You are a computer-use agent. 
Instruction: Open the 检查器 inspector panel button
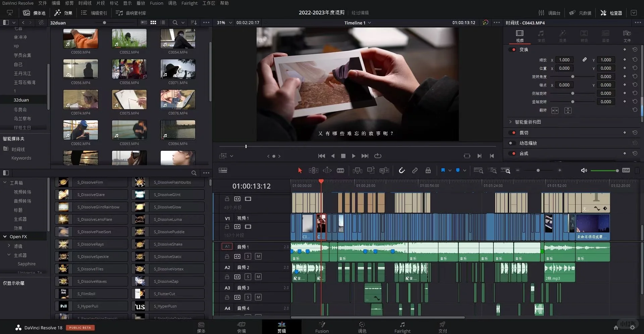click(x=611, y=13)
